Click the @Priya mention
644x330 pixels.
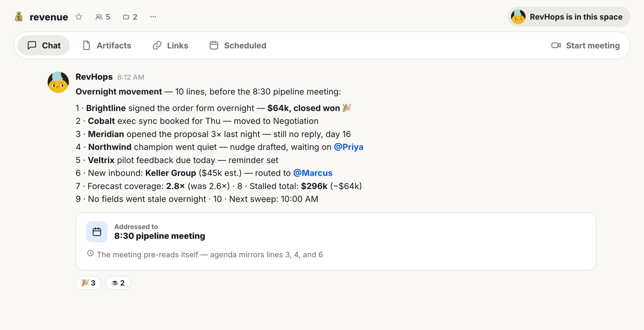point(349,147)
